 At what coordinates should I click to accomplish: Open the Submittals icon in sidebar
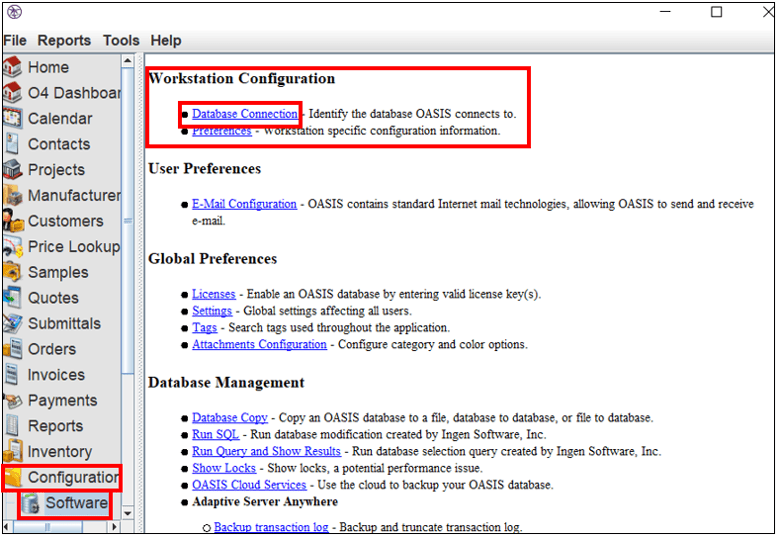pyautogui.click(x=12, y=323)
